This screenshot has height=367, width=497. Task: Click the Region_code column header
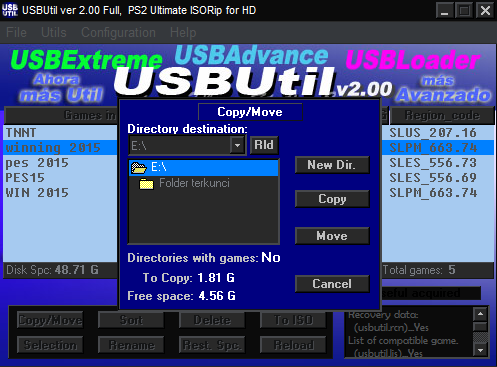pyautogui.click(x=442, y=115)
